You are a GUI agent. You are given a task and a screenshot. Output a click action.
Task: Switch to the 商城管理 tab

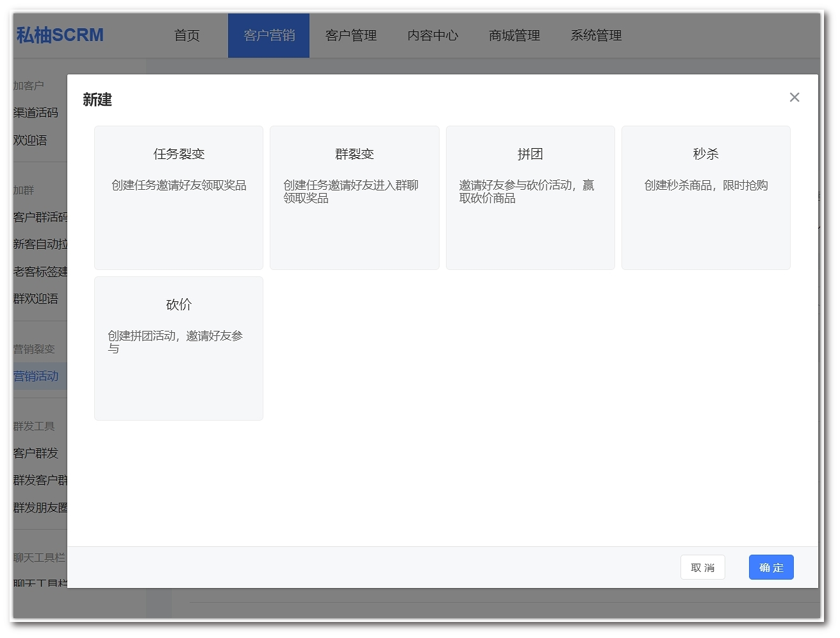coord(515,36)
